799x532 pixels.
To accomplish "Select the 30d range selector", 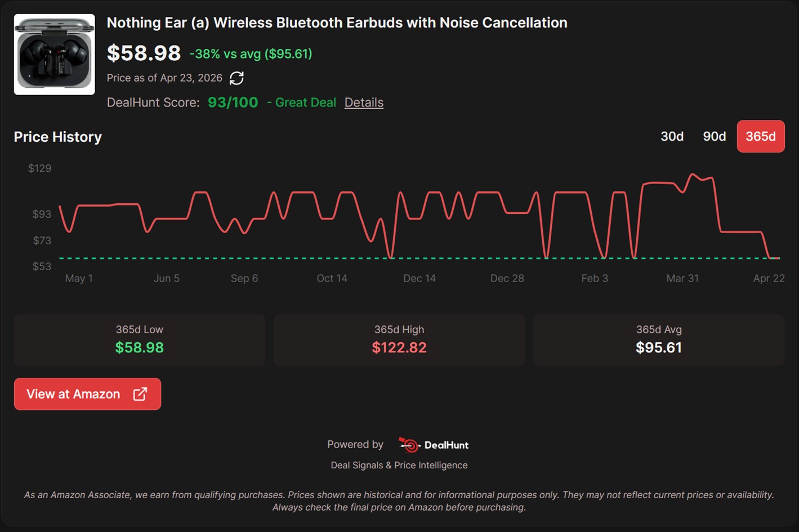I will 672,136.
